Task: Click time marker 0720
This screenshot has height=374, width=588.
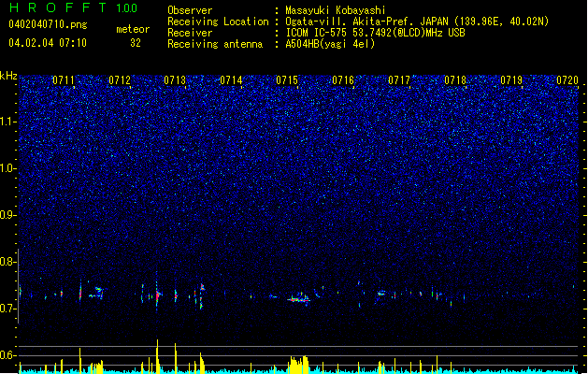Action: 567,80
